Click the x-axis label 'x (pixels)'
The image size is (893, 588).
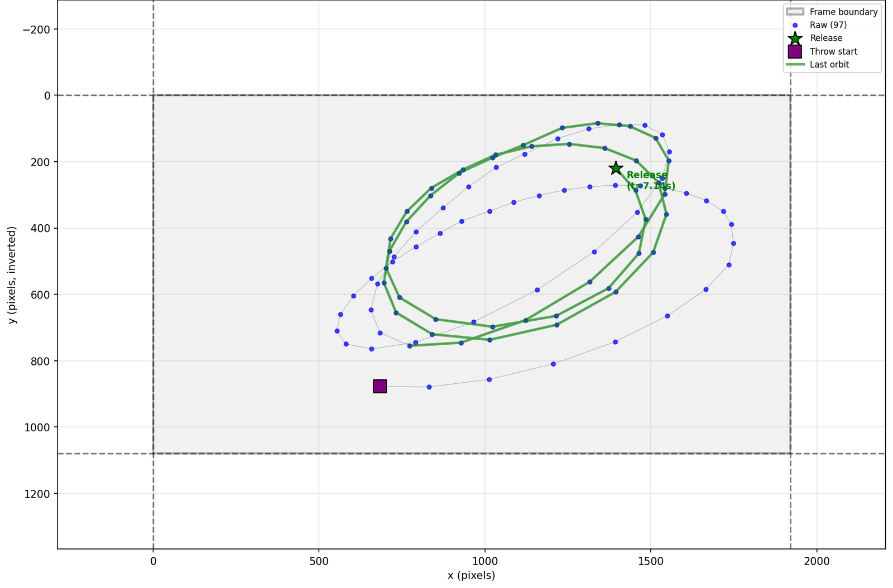click(471, 575)
